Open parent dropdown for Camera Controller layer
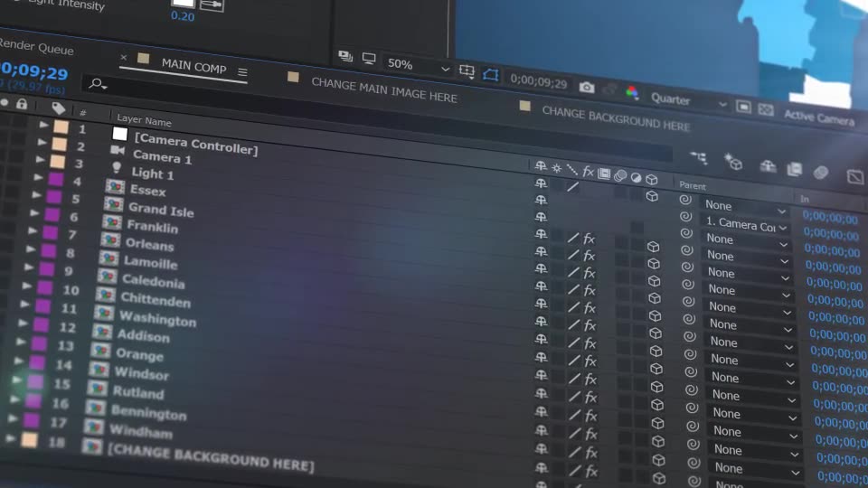 [x=744, y=206]
